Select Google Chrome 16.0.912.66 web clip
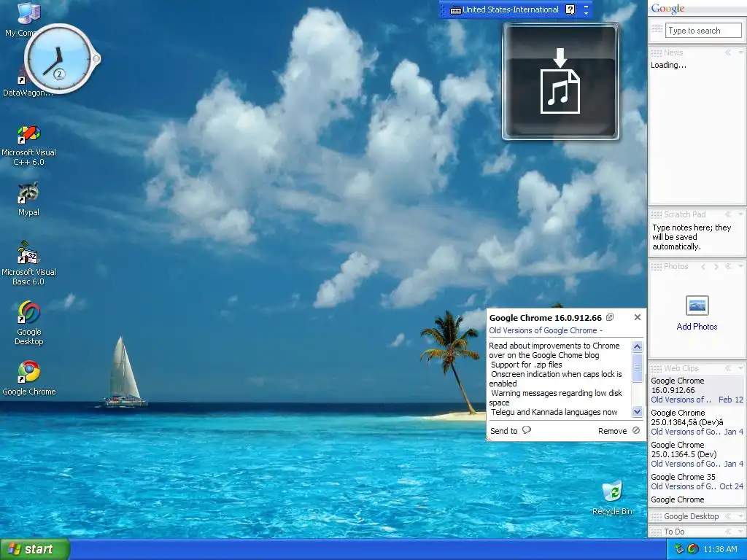 coord(697,390)
